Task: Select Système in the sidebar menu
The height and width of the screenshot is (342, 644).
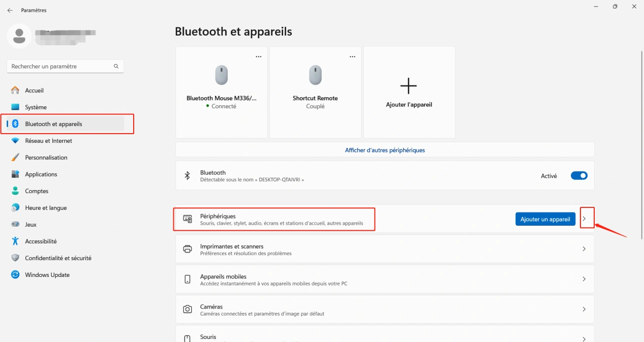Action: click(36, 107)
